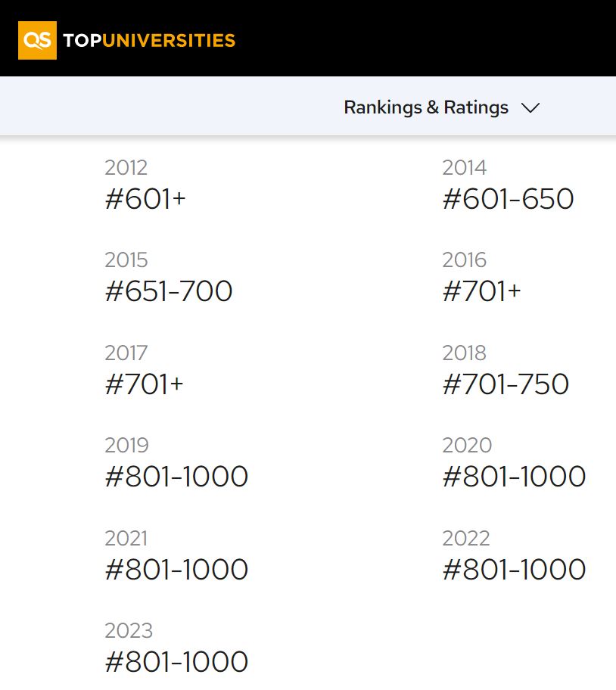Click the 2022 year label
This screenshot has height=690, width=616.
click(466, 538)
